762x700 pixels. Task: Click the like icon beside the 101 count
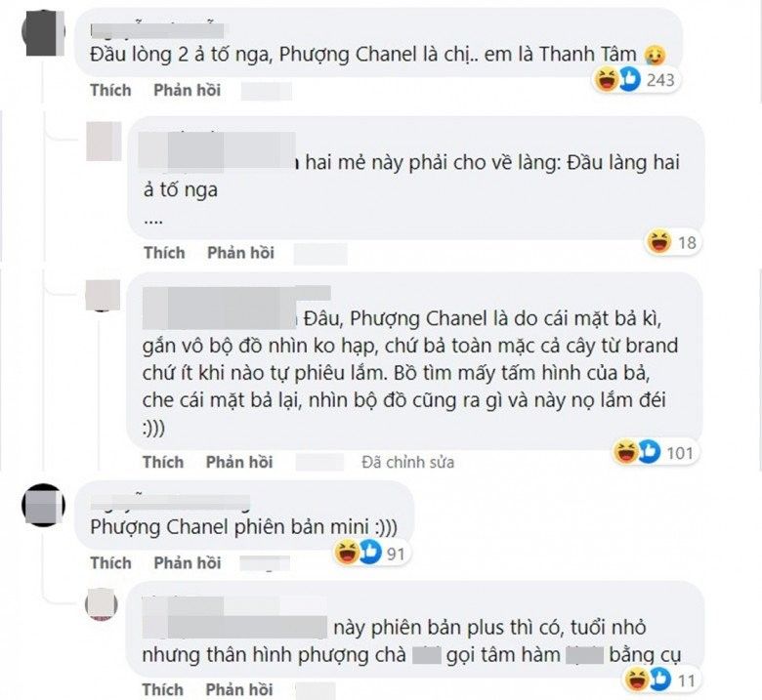649,452
